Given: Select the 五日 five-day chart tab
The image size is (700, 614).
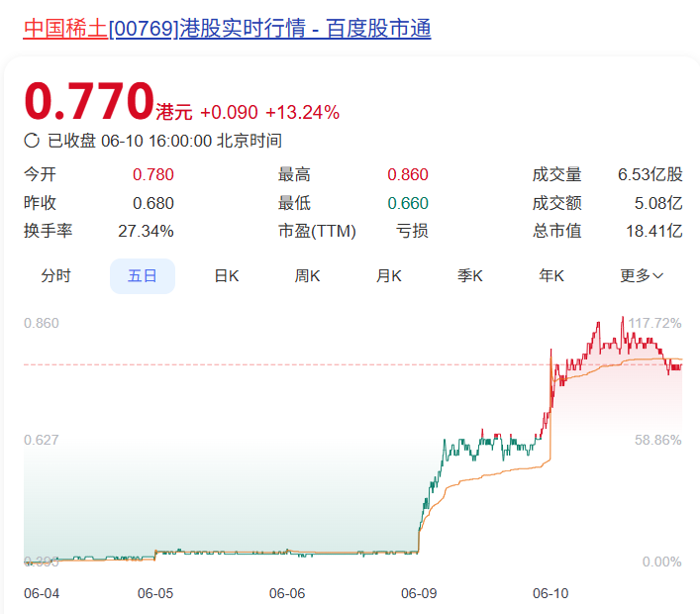Looking at the screenshot, I should (x=142, y=276).
